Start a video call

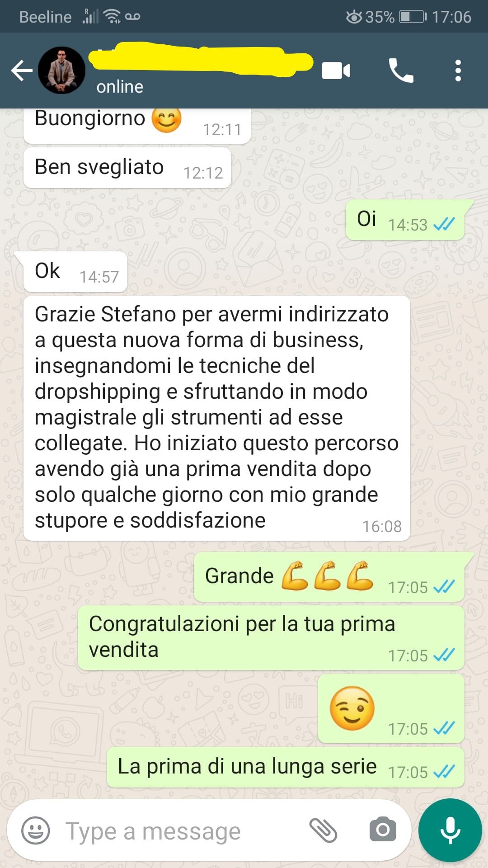click(336, 71)
